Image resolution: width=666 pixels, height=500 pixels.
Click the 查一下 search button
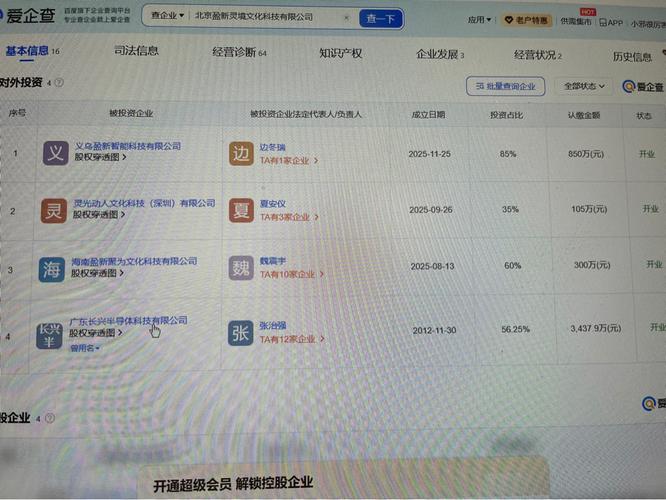point(381,19)
